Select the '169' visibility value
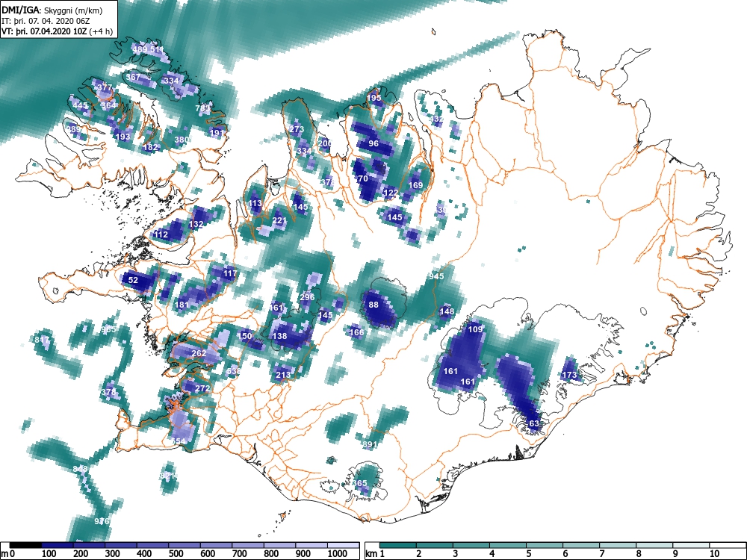The width and height of the screenshot is (747, 560). [x=415, y=184]
